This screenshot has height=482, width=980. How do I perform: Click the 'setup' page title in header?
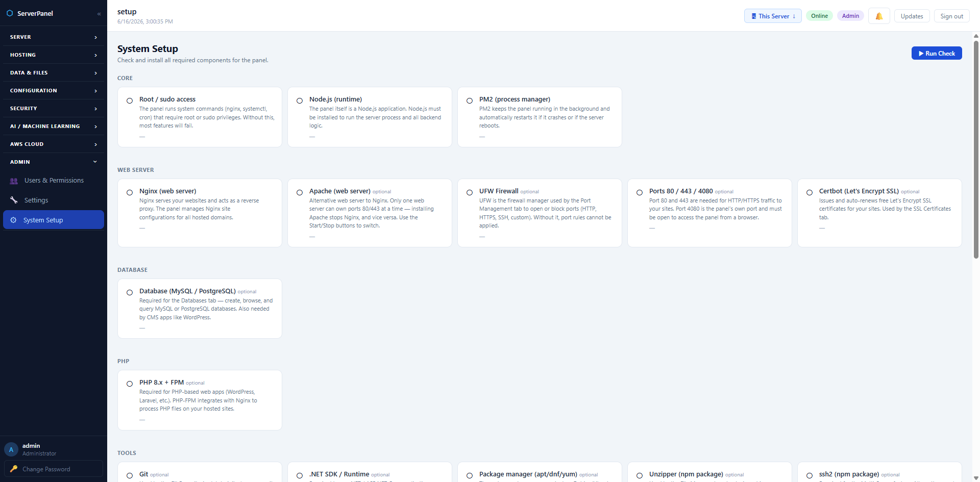[x=127, y=12]
